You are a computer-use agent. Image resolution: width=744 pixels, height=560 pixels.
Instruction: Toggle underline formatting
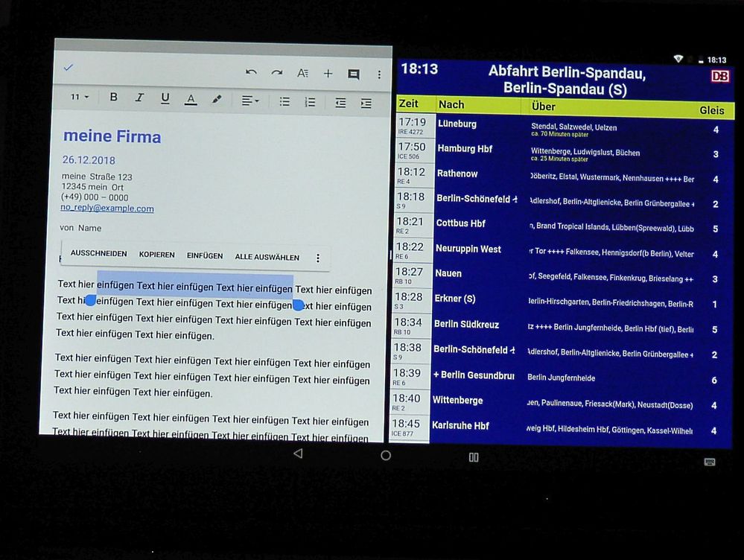pyautogui.click(x=165, y=98)
